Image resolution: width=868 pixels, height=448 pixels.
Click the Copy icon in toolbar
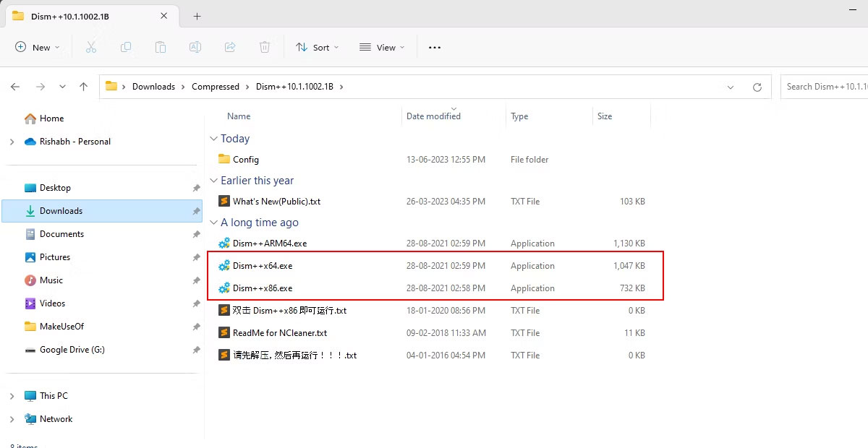[x=126, y=48]
